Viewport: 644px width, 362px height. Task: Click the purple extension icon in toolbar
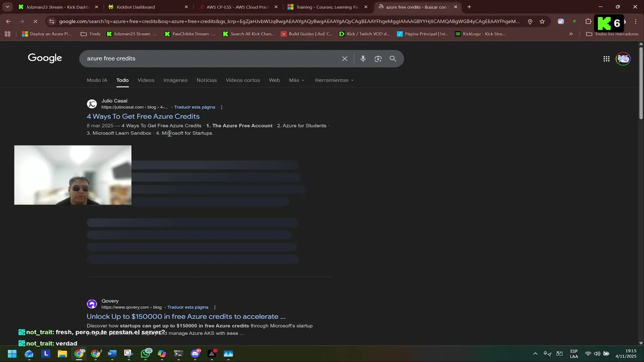click(x=561, y=22)
